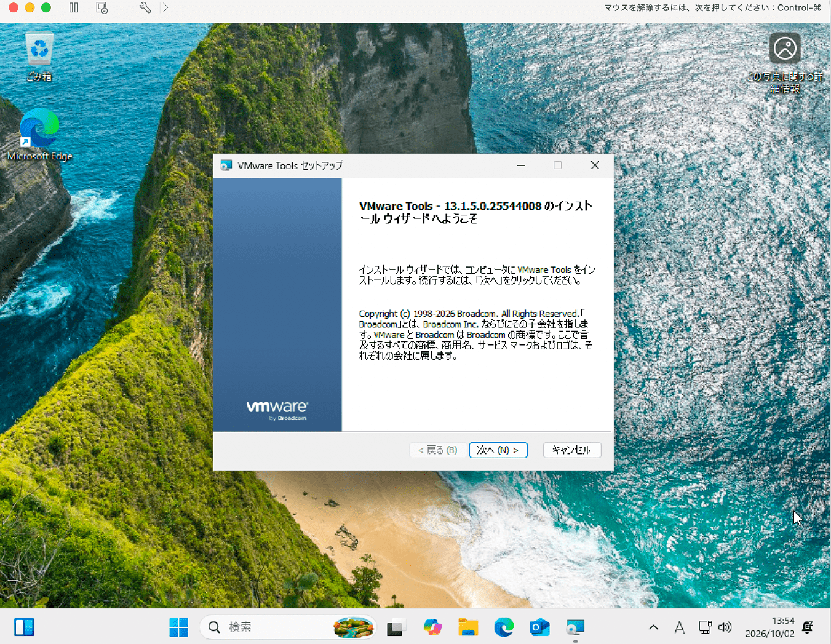Open network status in system tray

pyautogui.click(x=705, y=627)
